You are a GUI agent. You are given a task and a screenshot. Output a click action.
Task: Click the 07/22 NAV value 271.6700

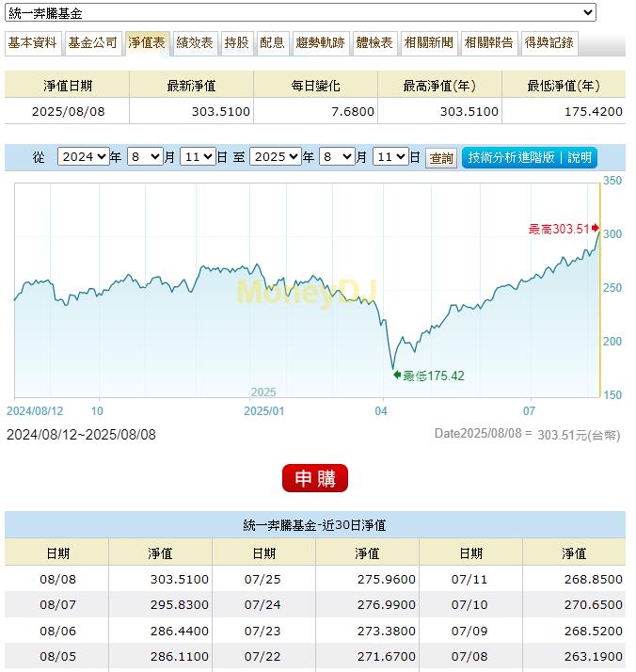pos(387,656)
